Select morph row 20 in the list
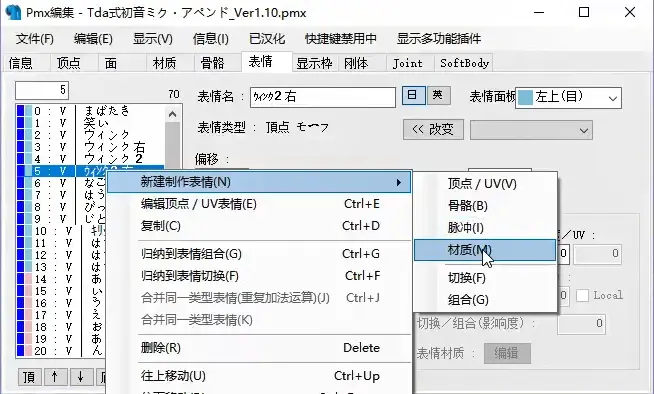The height and width of the screenshot is (394, 654). click(x=61, y=351)
